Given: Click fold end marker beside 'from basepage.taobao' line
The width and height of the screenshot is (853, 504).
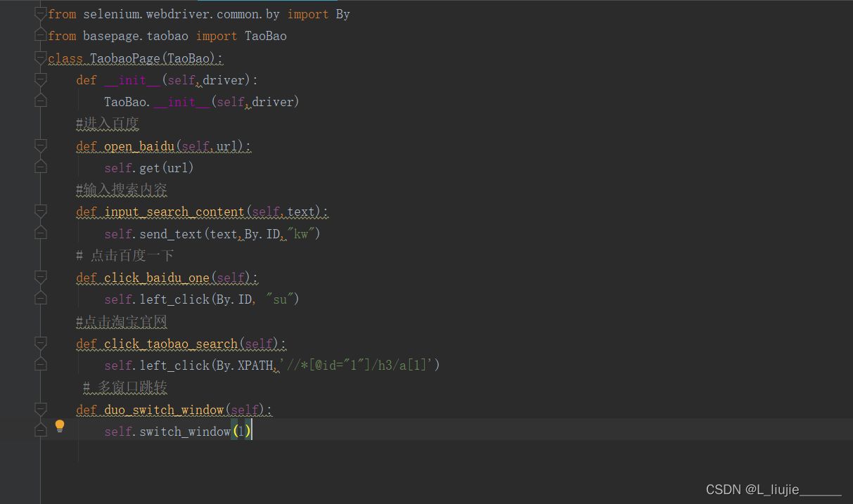Looking at the screenshot, I should (x=41, y=35).
